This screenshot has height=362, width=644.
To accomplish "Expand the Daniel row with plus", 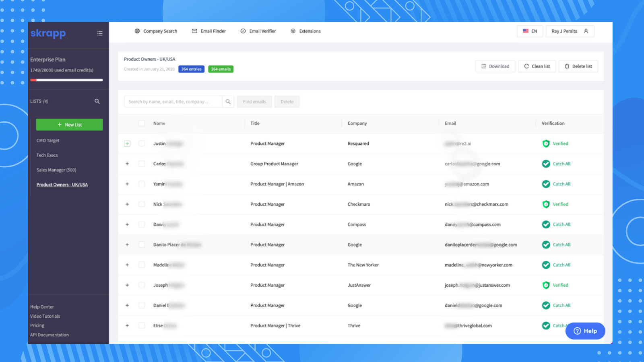I will pos(127,305).
